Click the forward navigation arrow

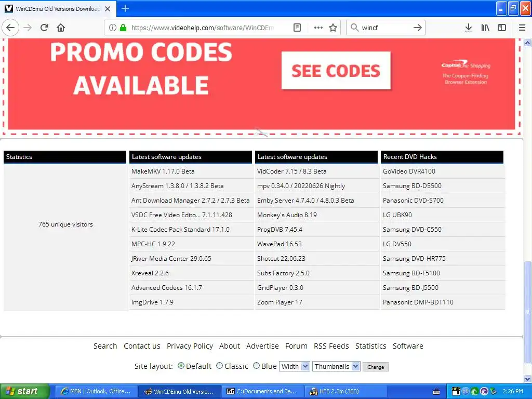(28, 28)
